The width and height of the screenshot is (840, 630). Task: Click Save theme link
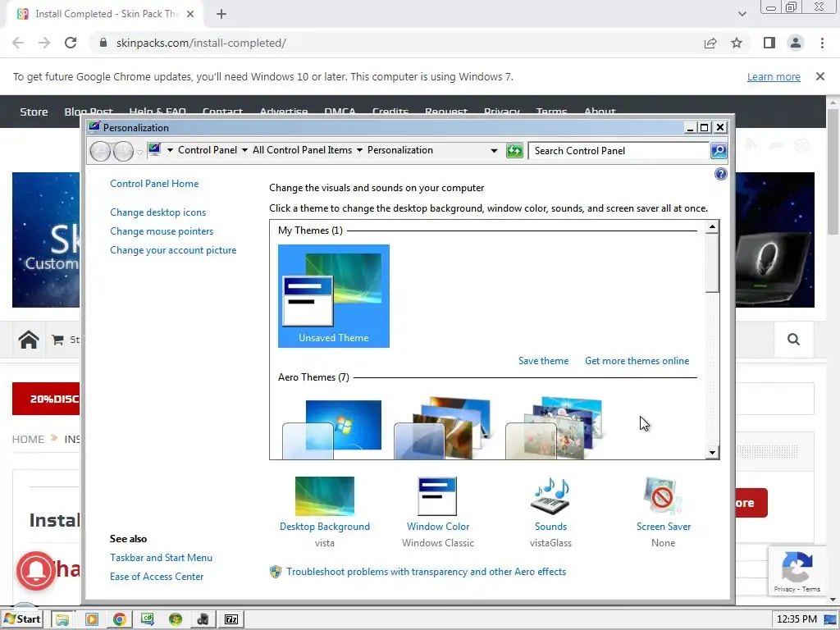[543, 361]
